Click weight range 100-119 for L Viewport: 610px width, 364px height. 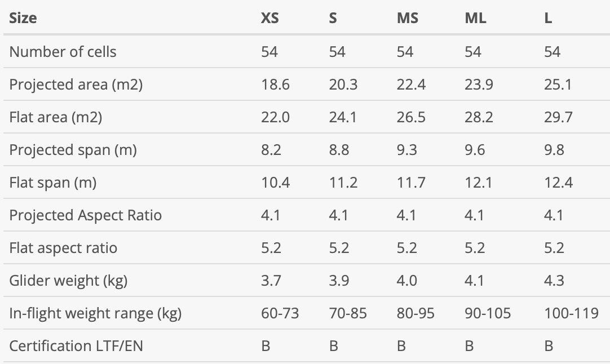coord(571,313)
